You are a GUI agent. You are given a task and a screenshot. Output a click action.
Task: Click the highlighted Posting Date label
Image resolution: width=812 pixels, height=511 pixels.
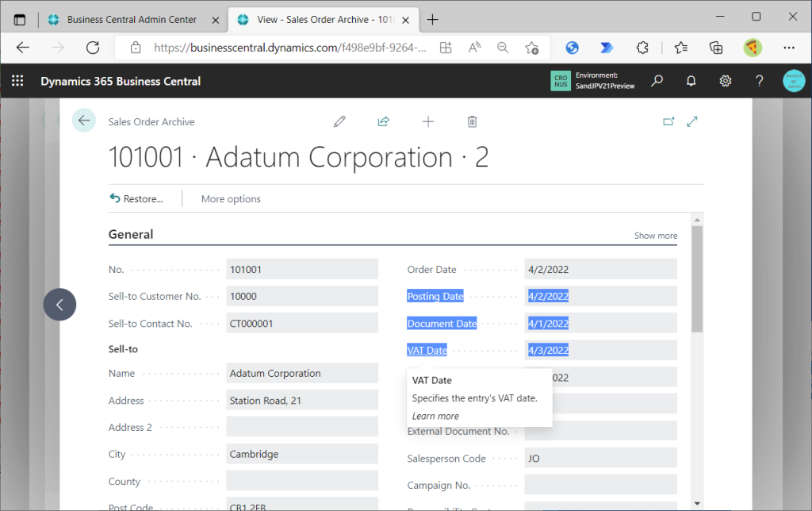click(435, 297)
